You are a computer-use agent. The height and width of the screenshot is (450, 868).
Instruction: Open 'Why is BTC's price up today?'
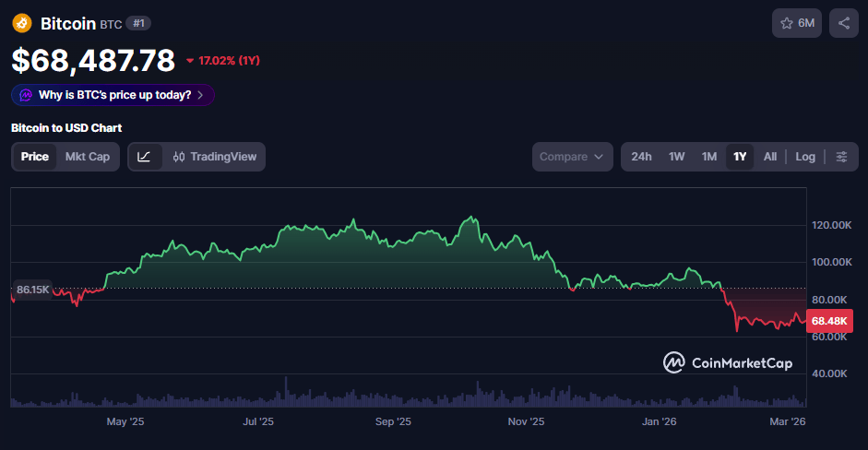(x=113, y=95)
